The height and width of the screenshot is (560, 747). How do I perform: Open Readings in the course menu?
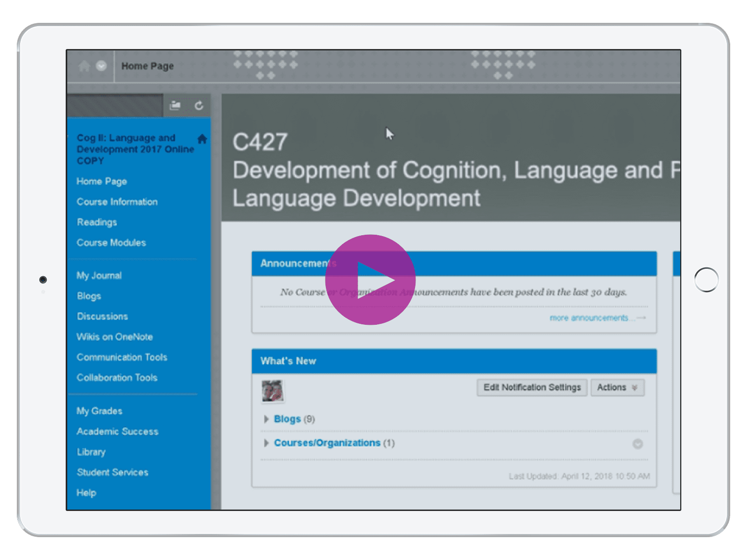[x=97, y=222]
